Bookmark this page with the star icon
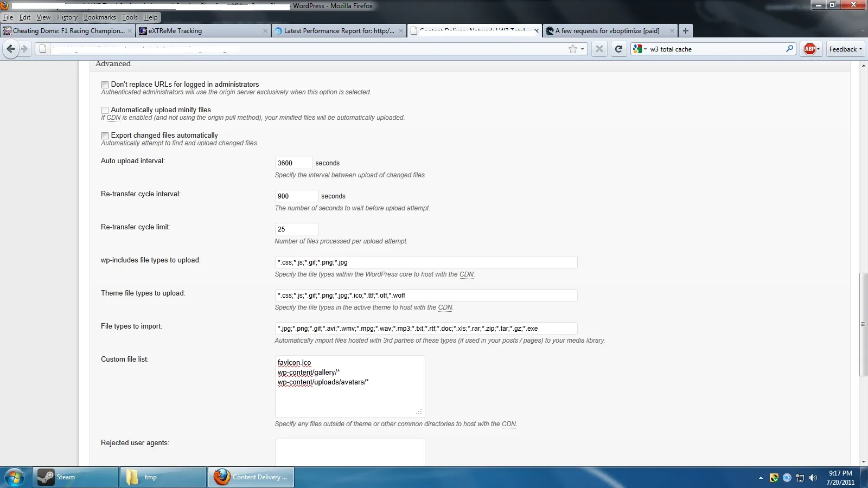 click(573, 49)
